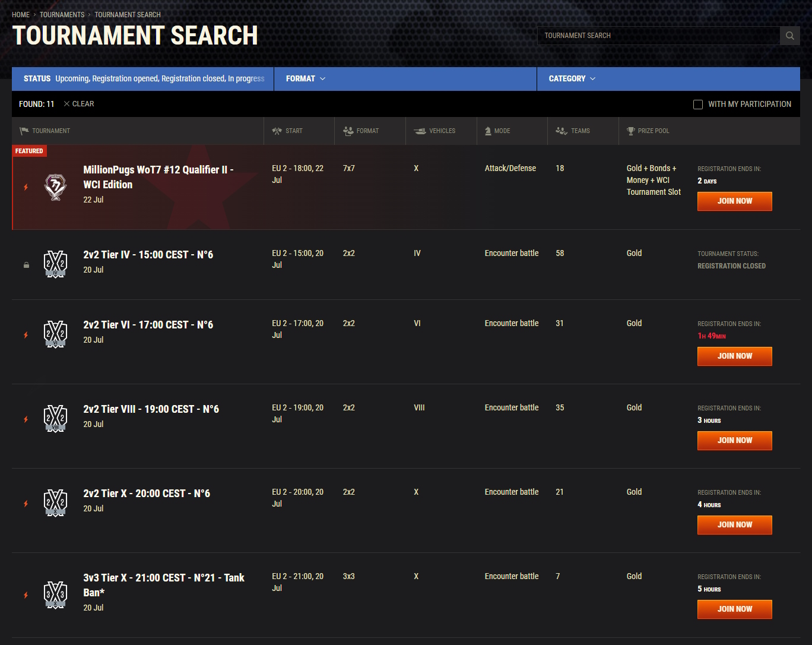812x645 pixels.
Task: Click lightning icon on 2v2 Tier X row
Action: coord(26,504)
